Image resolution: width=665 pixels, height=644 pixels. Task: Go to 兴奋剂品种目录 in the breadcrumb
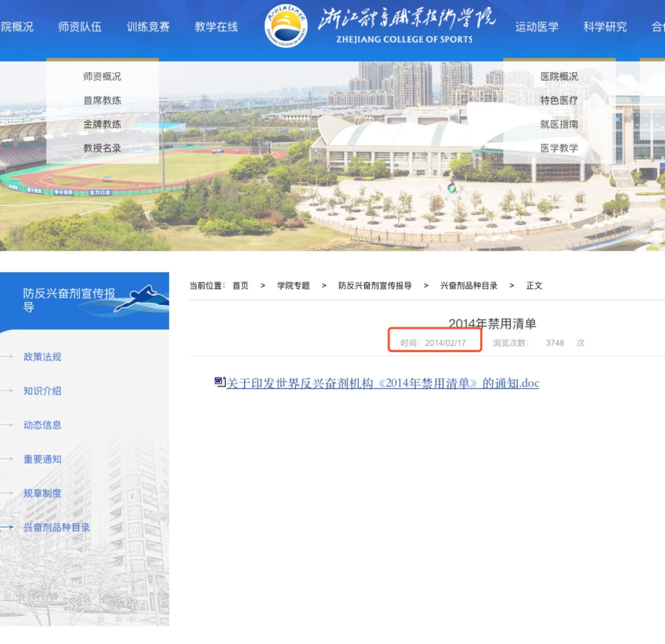469,286
